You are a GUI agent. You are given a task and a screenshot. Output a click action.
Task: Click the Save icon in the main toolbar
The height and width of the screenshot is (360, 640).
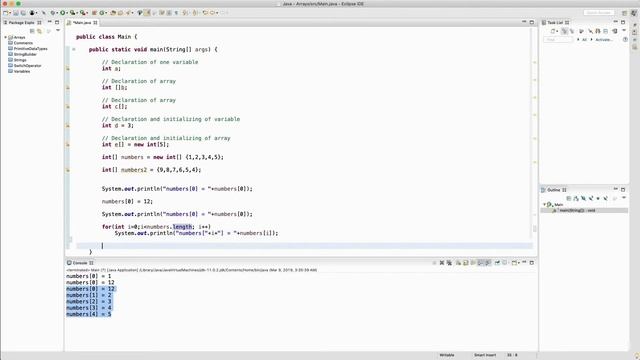16,13
